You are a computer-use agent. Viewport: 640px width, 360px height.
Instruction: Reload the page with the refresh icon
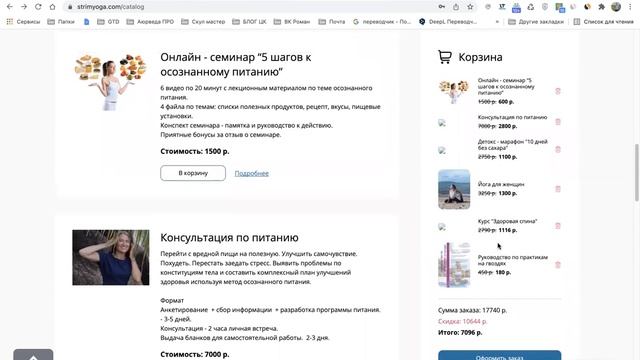coord(38,7)
